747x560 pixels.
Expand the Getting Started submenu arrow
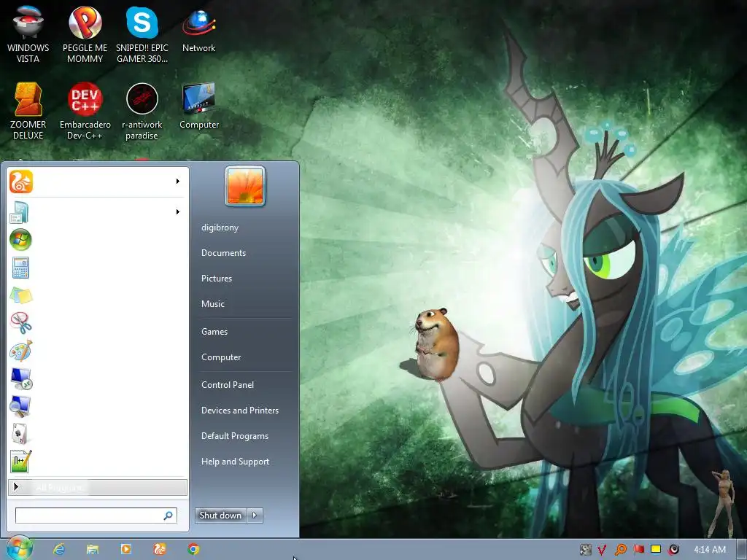178,212
